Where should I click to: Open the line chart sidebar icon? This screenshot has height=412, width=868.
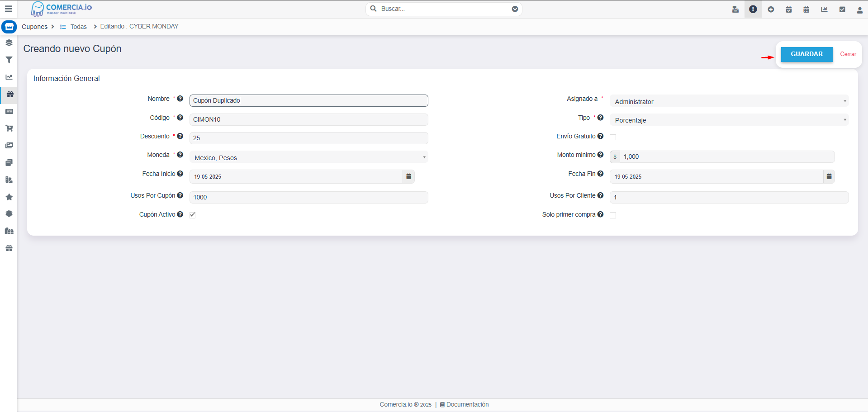point(9,77)
